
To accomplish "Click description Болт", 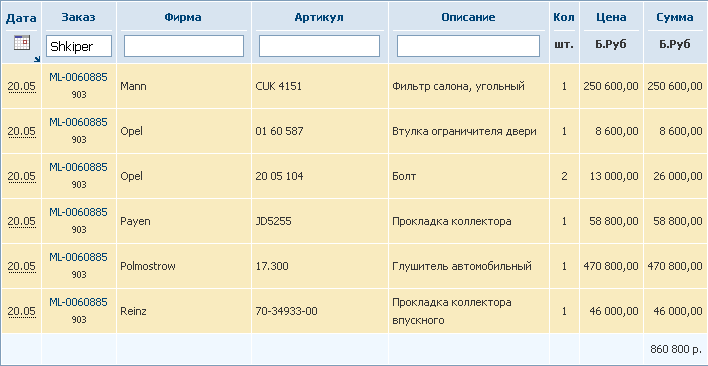I will [x=404, y=176].
